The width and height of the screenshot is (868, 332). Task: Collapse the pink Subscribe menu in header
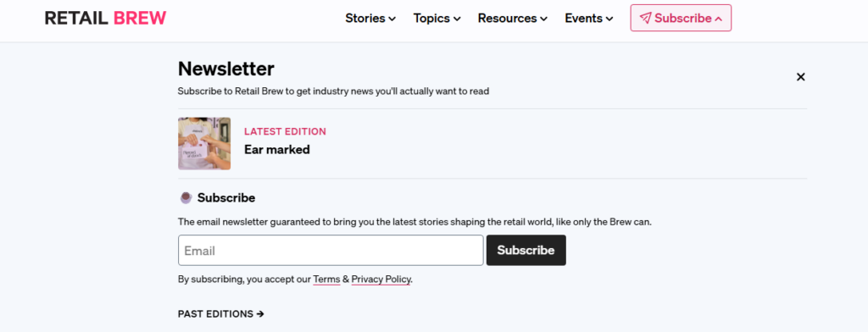click(x=681, y=19)
